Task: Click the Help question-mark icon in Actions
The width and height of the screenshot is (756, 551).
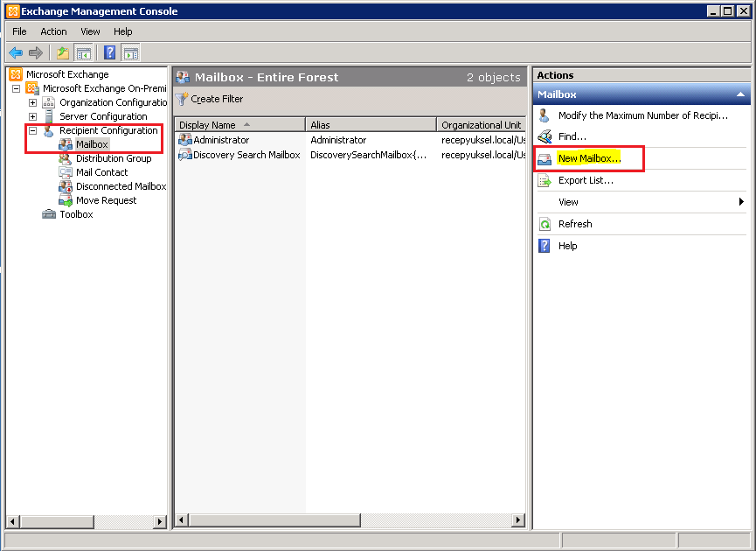Action: pyautogui.click(x=544, y=246)
